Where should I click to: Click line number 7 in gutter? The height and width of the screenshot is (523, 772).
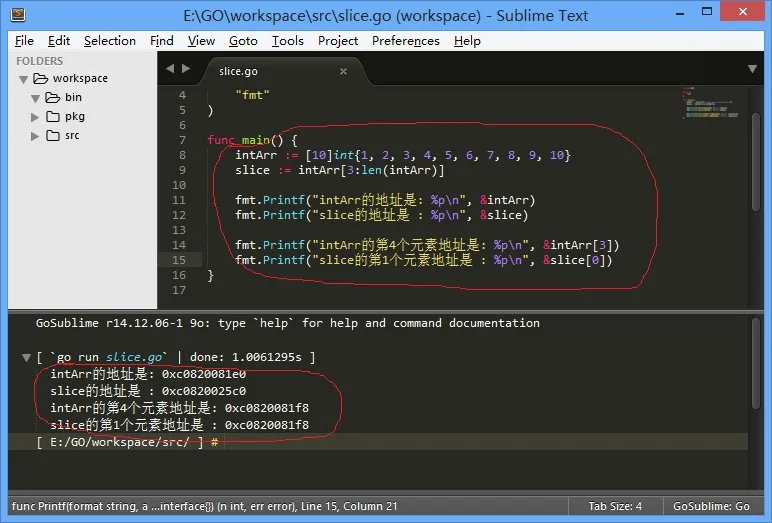182,140
